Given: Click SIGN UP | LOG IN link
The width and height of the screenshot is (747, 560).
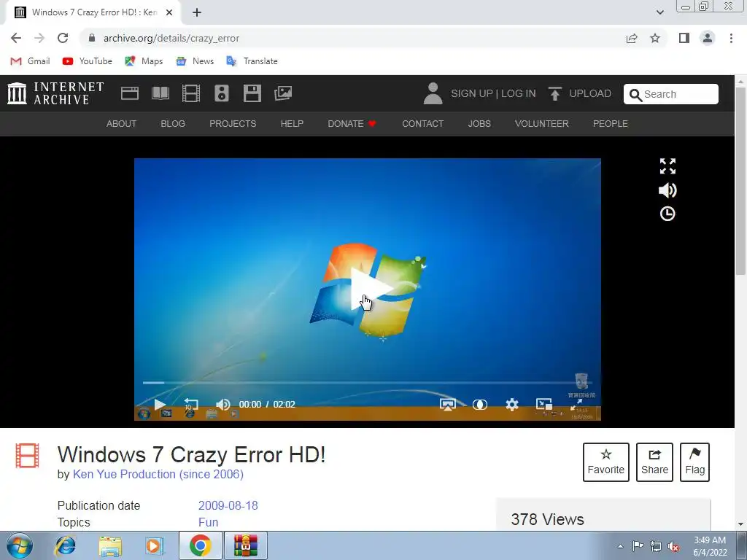Looking at the screenshot, I should (493, 93).
